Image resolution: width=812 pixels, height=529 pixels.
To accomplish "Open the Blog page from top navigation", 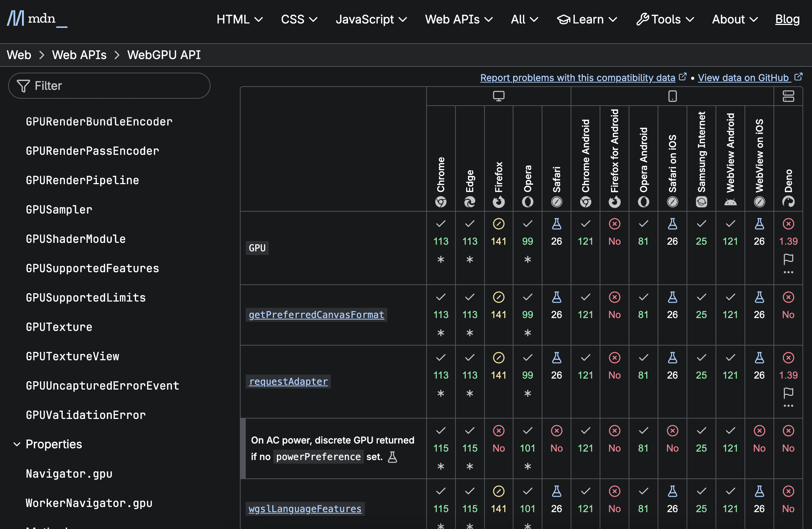I will [787, 19].
